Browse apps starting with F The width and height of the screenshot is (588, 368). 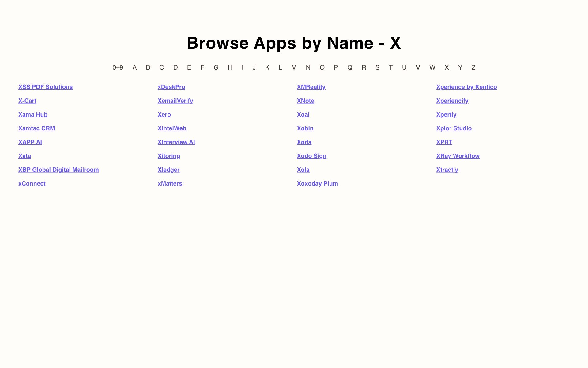[202, 67]
